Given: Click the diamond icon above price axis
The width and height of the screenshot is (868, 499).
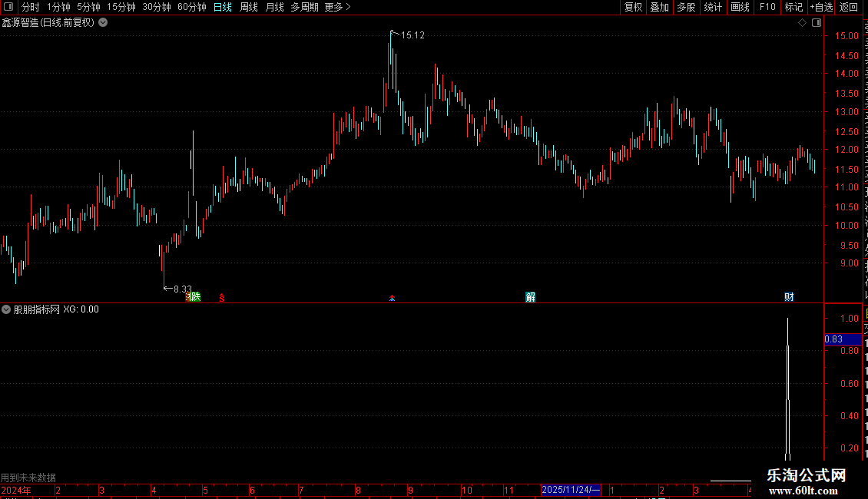Looking at the screenshot, I should click(802, 23).
